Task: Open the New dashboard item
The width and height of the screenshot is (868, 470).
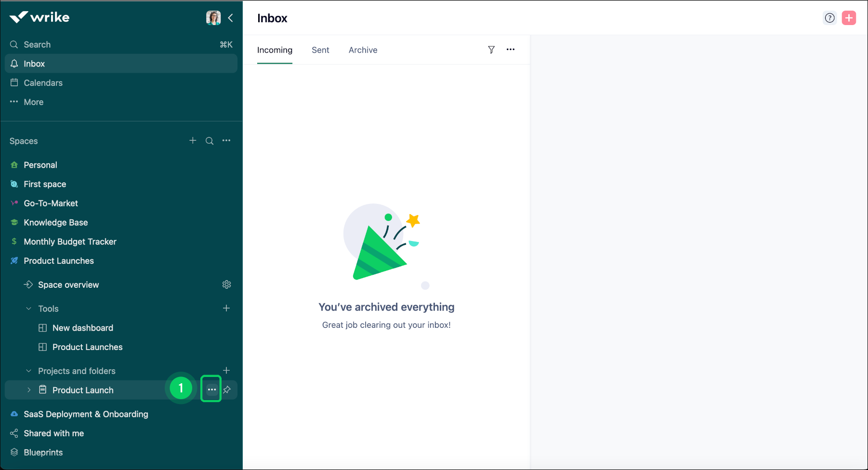Action: point(82,328)
